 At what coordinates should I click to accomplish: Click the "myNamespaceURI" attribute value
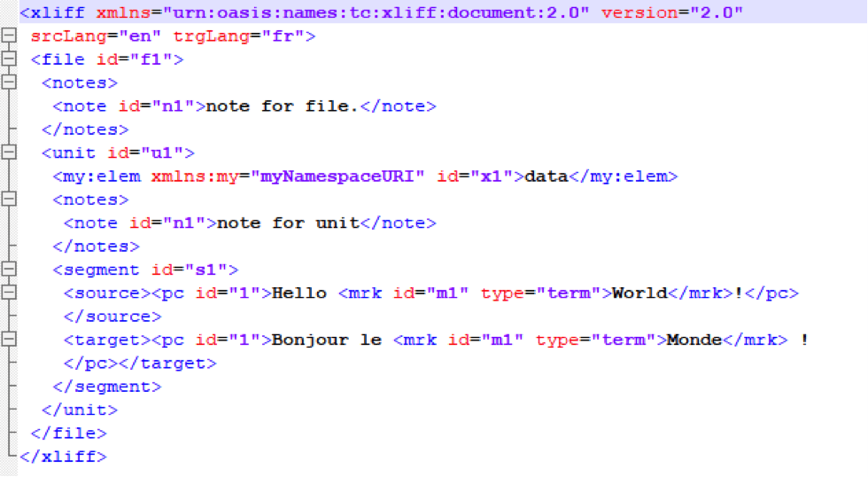tap(337, 176)
